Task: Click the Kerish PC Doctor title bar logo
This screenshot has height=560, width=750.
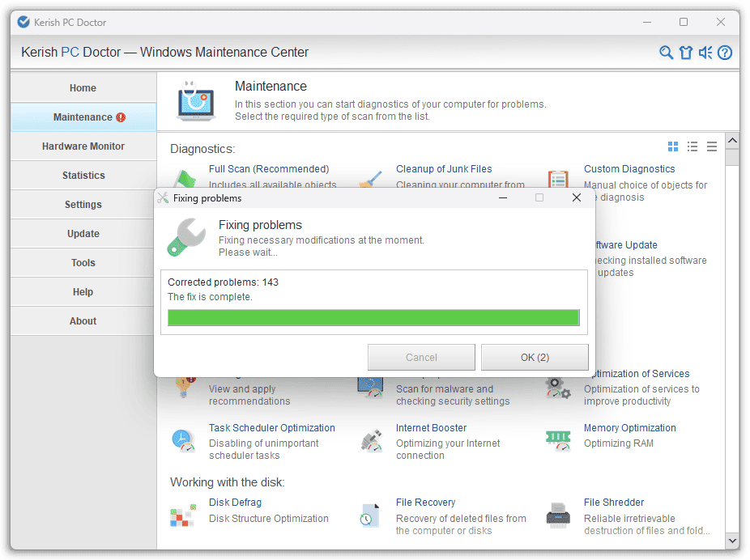Action: (x=23, y=22)
